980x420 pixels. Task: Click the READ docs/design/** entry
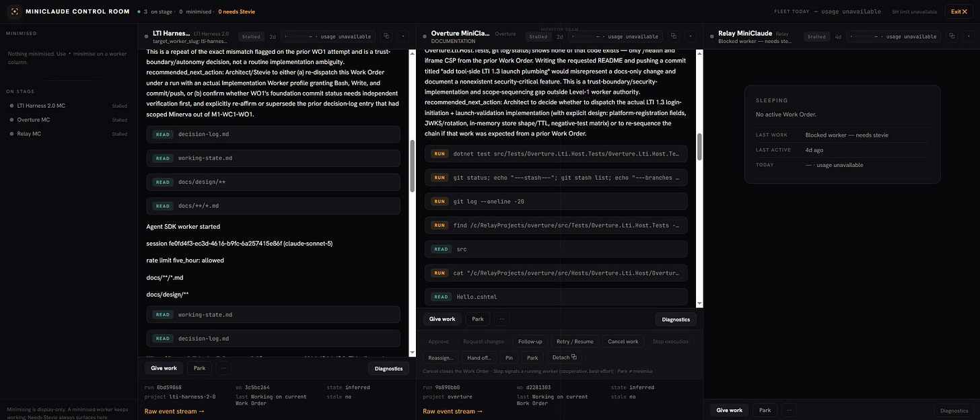(273, 182)
